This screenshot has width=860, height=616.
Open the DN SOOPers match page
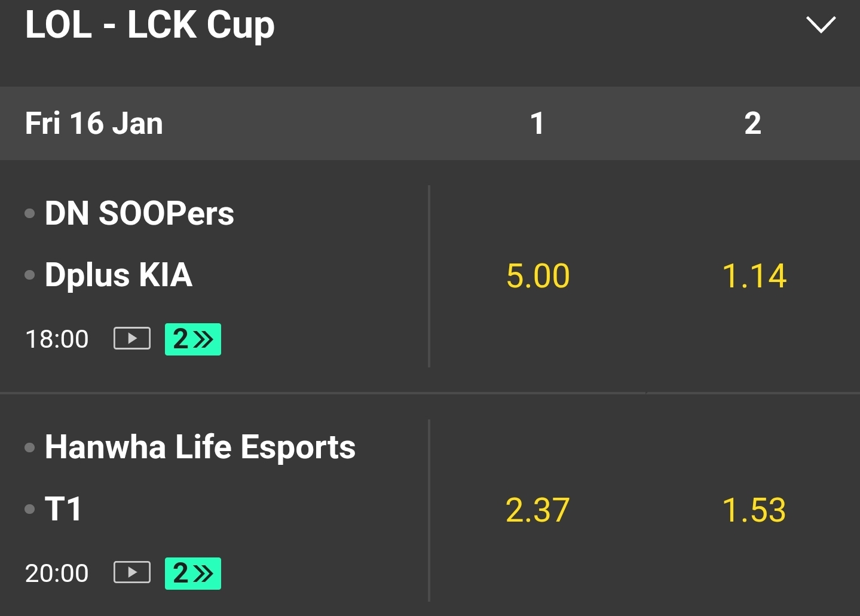(139, 213)
